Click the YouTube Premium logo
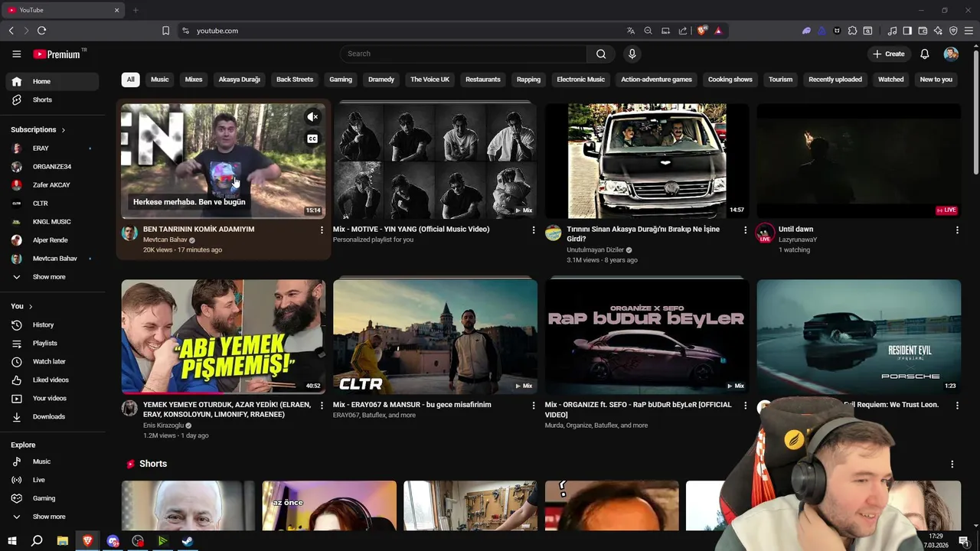The image size is (980, 551). pyautogui.click(x=57, y=54)
